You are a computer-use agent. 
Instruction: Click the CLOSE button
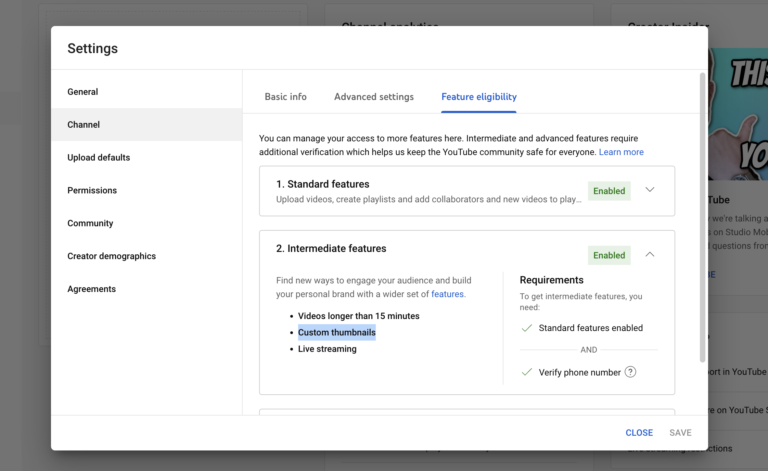point(639,433)
